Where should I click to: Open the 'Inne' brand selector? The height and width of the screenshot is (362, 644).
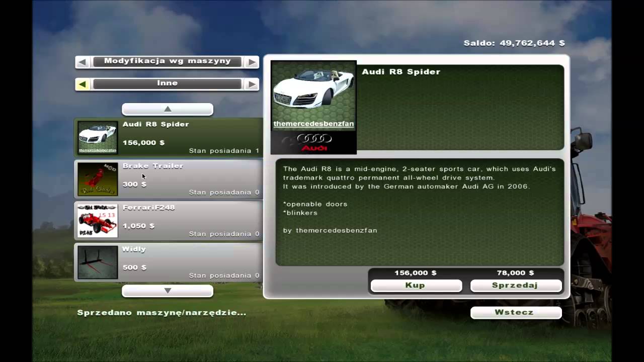(x=167, y=83)
